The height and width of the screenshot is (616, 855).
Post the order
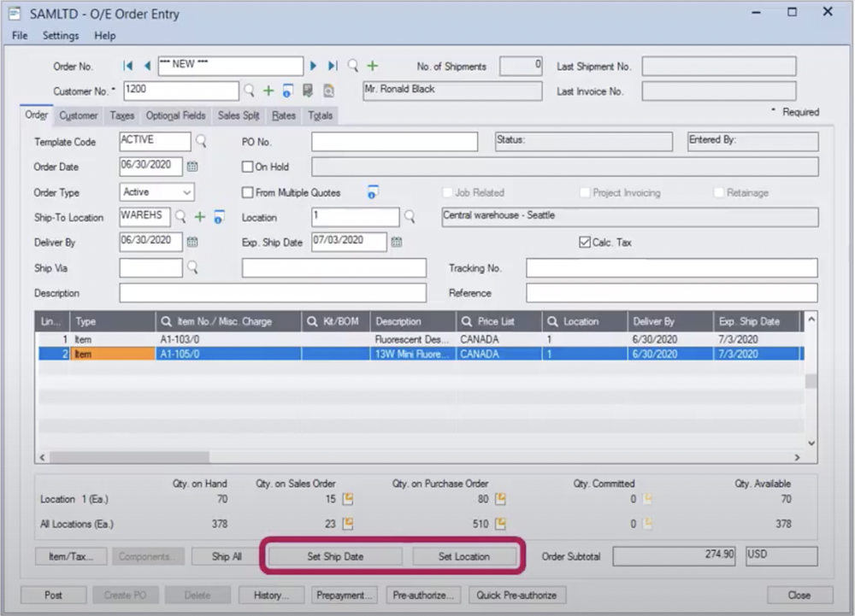point(53,595)
